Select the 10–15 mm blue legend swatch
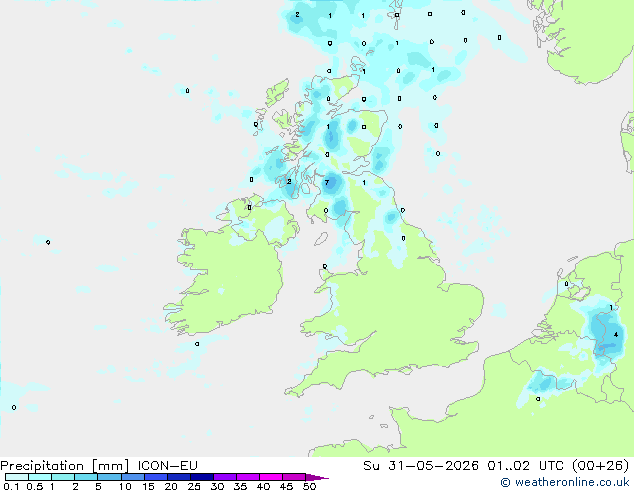Screen dimensions: 634x490 click(x=132, y=477)
